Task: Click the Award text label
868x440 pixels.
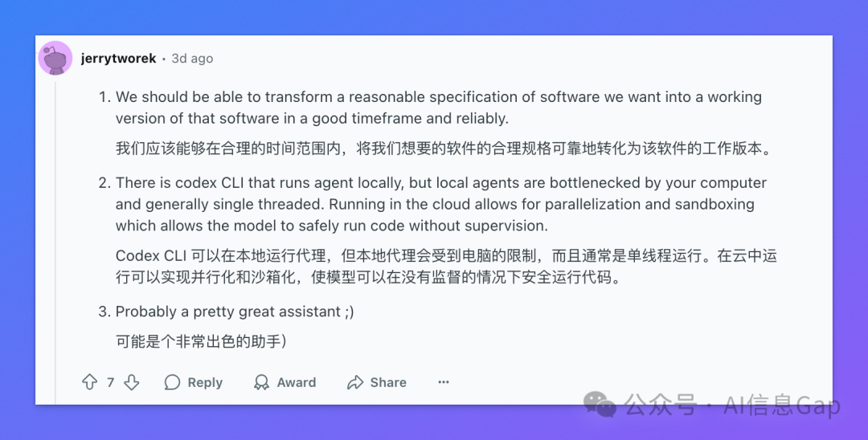Action: click(x=297, y=382)
